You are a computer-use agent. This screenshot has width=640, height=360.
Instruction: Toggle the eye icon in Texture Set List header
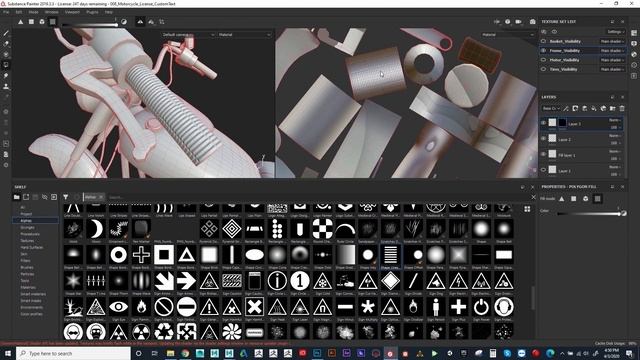(x=554, y=31)
